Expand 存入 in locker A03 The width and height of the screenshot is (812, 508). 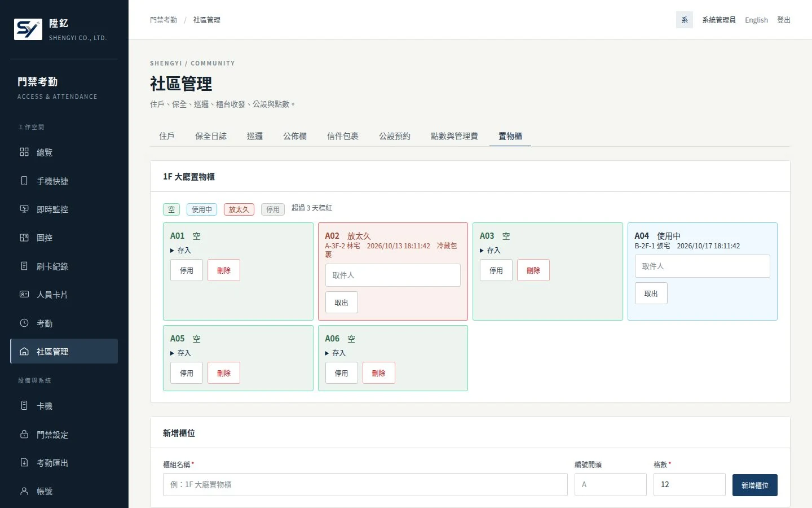click(x=490, y=250)
